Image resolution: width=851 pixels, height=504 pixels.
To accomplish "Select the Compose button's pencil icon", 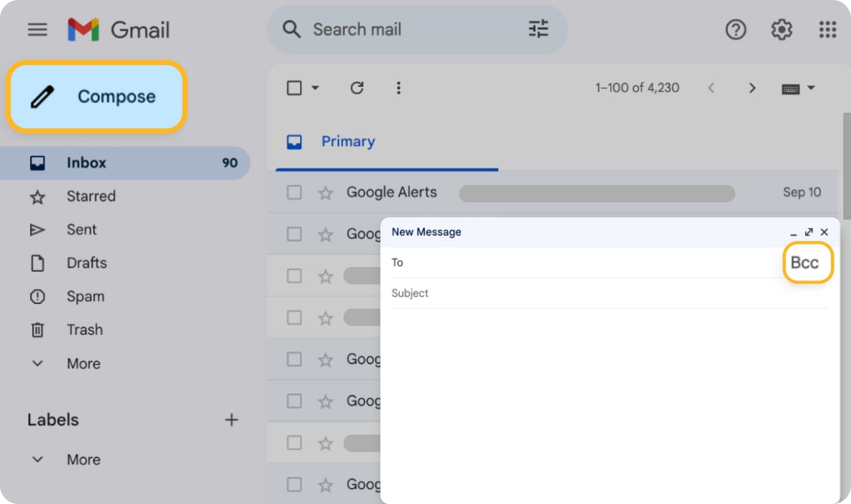I will tap(43, 97).
